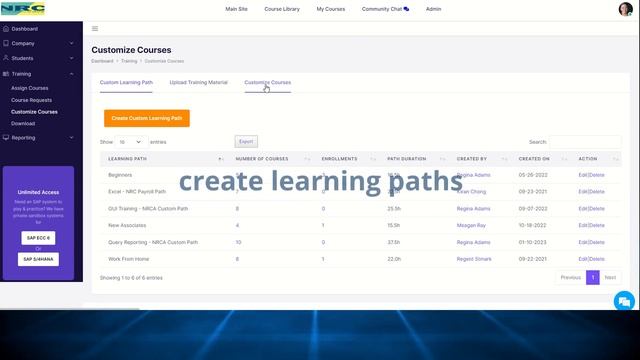Edit the Beginners learning path

[582, 175]
